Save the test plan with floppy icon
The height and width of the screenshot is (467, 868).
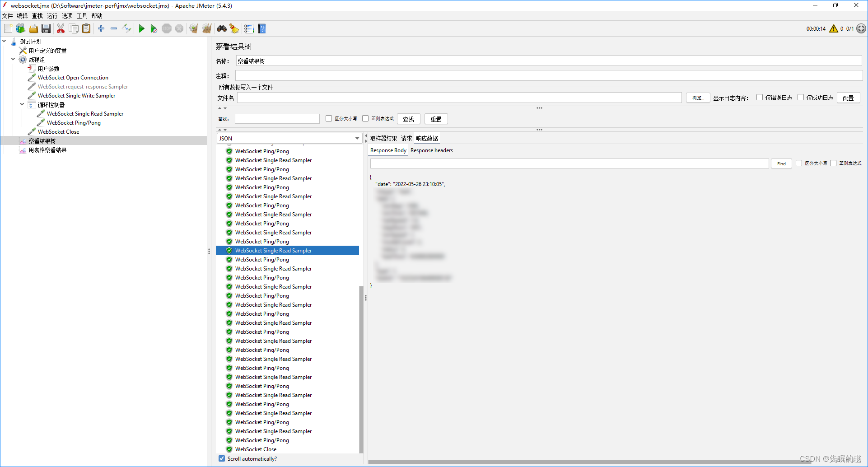pyautogui.click(x=46, y=29)
